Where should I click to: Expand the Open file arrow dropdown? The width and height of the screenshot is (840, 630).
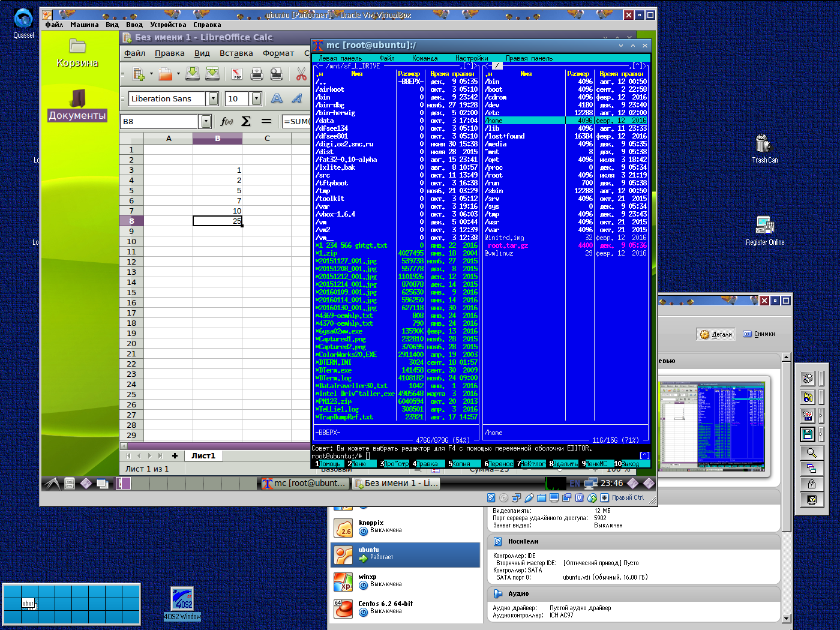coord(178,74)
